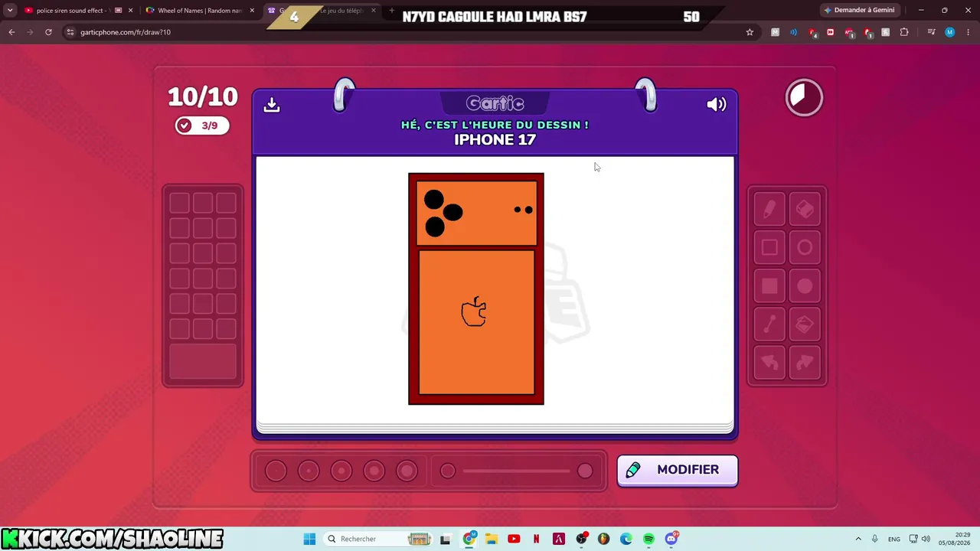Open Demander à Gemini
The width and height of the screenshot is (980, 551).
tap(860, 10)
